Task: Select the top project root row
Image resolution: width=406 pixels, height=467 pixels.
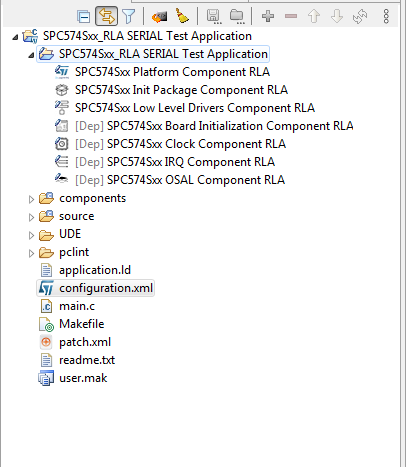Action: point(137,36)
